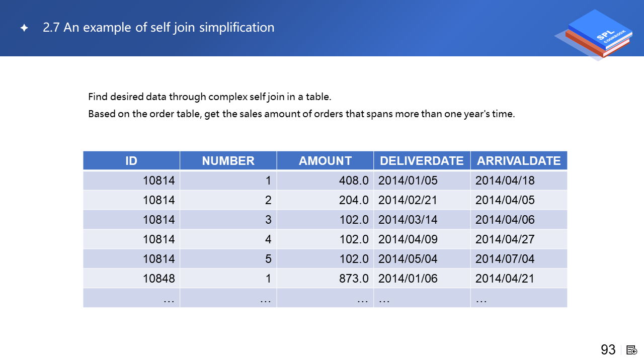Click the star bullet icon before the title

[x=24, y=28]
